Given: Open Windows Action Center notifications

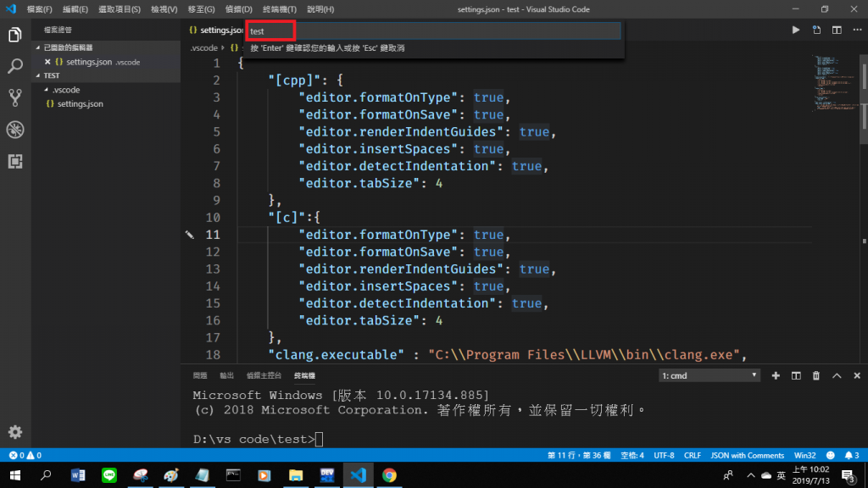Looking at the screenshot, I should (848, 475).
